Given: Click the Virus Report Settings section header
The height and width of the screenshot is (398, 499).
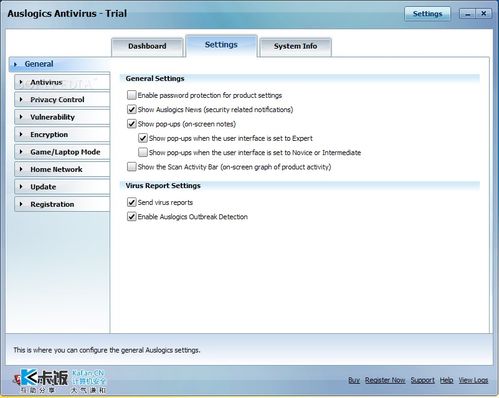Looking at the screenshot, I should (163, 186).
